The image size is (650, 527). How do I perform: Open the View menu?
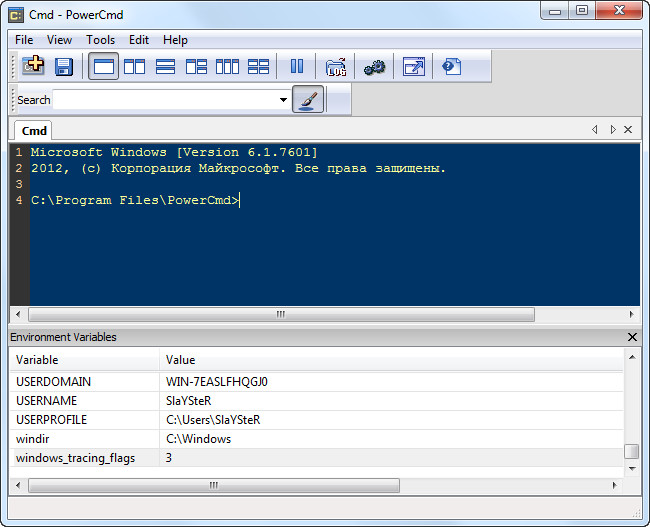(x=59, y=40)
